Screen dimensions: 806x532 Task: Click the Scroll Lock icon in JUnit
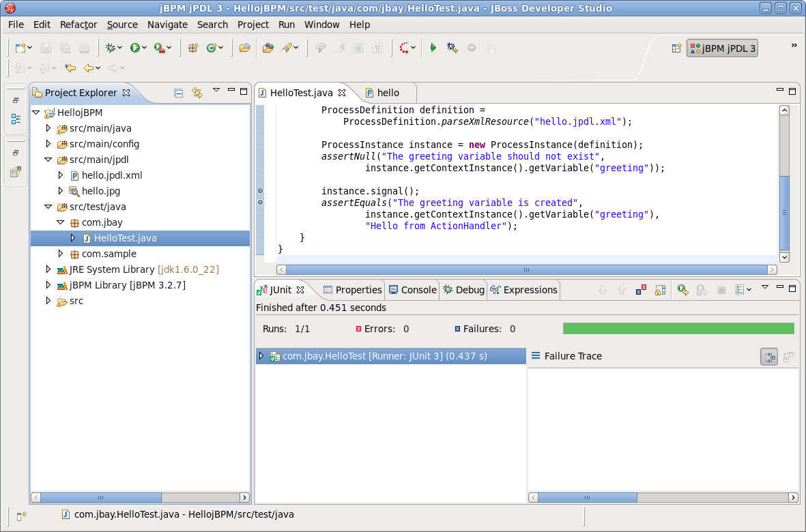point(661,290)
